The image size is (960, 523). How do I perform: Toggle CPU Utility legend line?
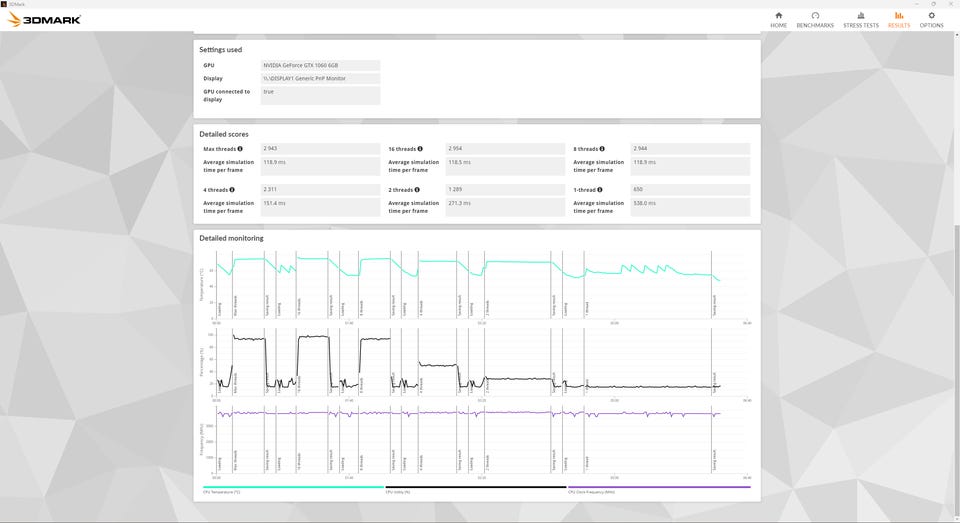(x=476, y=488)
